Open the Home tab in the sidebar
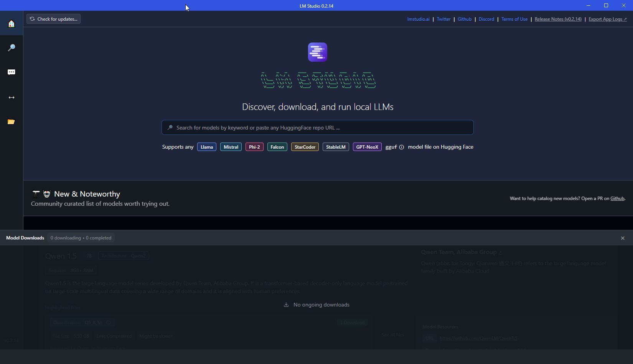 12,24
